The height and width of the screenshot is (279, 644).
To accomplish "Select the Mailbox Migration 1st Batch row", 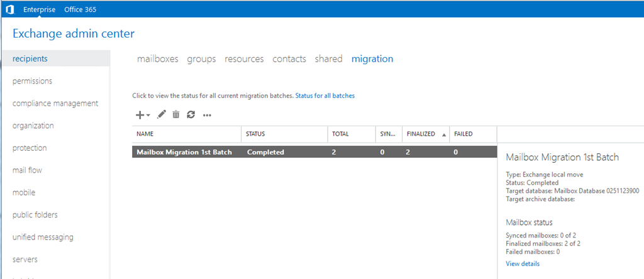I will pos(314,152).
